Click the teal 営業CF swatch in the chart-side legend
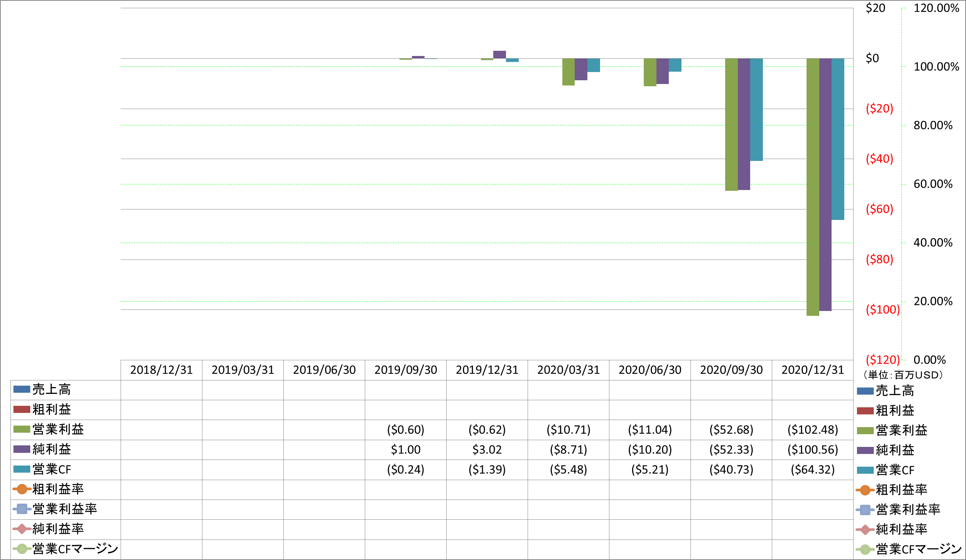Screen dimensions: 966x560 pyautogui.click(x=865, y=470)
